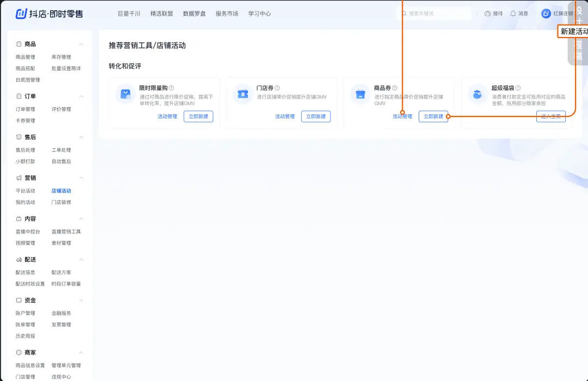
Task: Click the 售后 section icon
Action: (19, 137)
